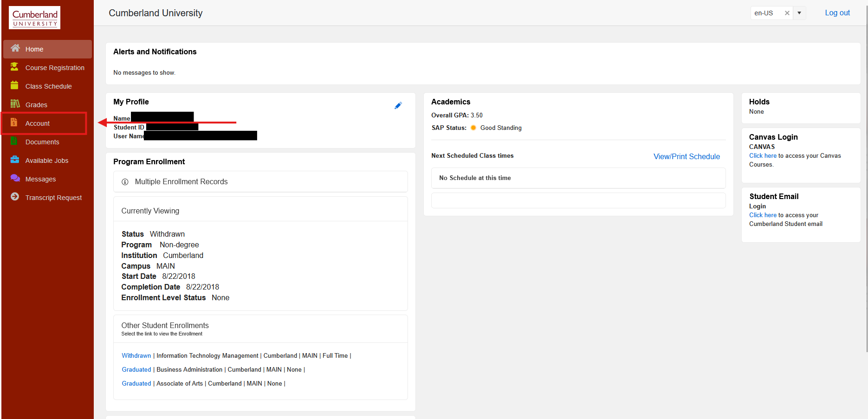
Task: Open Course Registration page
Action: 47,68
